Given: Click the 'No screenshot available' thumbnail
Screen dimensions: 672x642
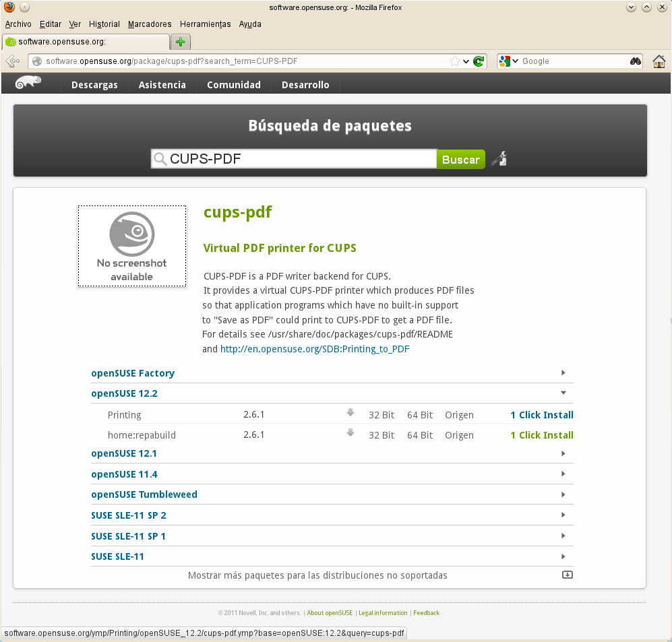Looking at the screenshot, I should click(132, 246).
